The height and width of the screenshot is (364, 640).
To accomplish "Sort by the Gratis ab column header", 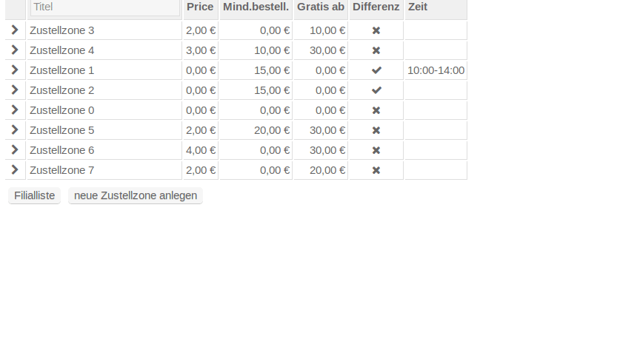I will tap(321, 7).
